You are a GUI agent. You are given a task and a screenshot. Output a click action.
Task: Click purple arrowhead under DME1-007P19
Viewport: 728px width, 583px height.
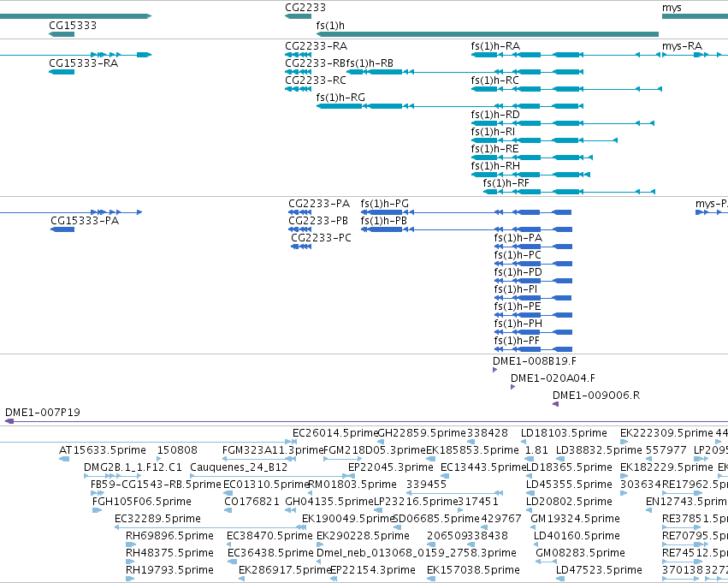point(9,421)
